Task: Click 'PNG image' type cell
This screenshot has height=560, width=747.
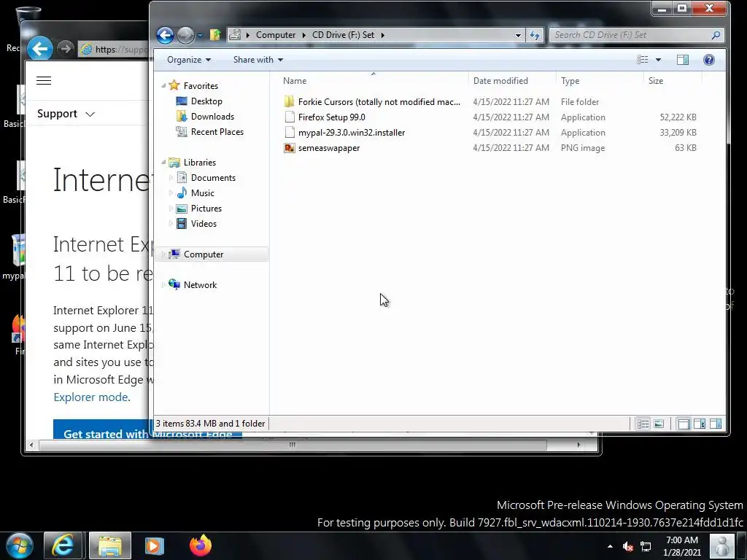Action: 583,147
